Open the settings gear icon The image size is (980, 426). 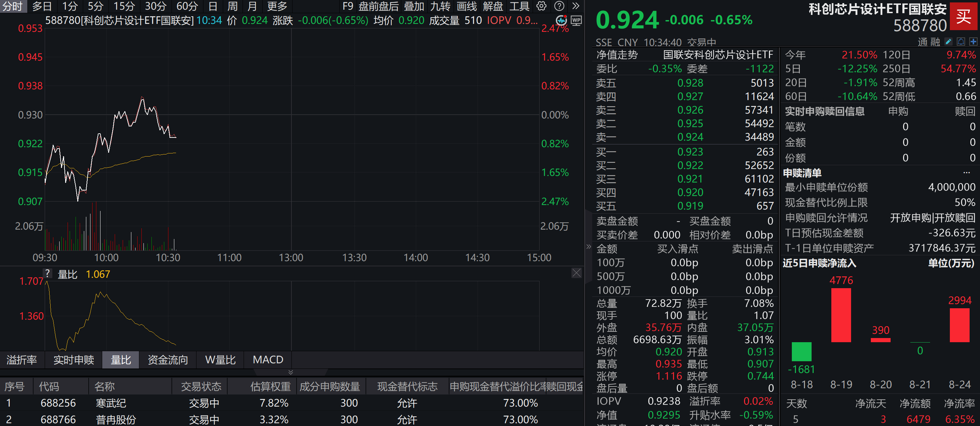[x=541, y=6]
